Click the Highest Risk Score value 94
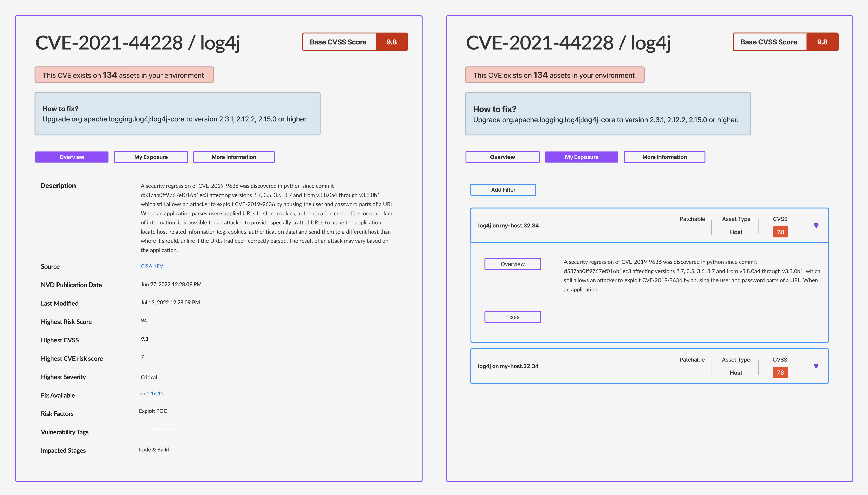Screen dimensions: 868x495 pos(144,321)
